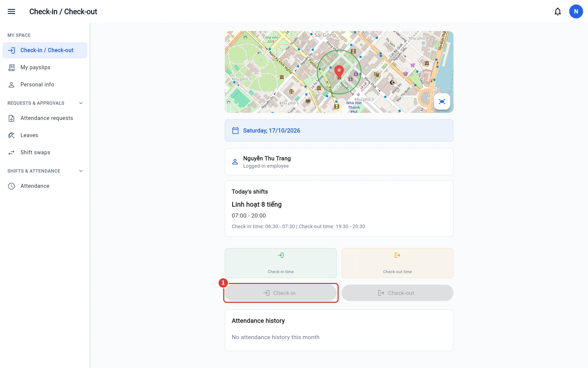Click the person icon next to Nguyễn Thu Trang

pyautogui.click(x=235, y=162)
